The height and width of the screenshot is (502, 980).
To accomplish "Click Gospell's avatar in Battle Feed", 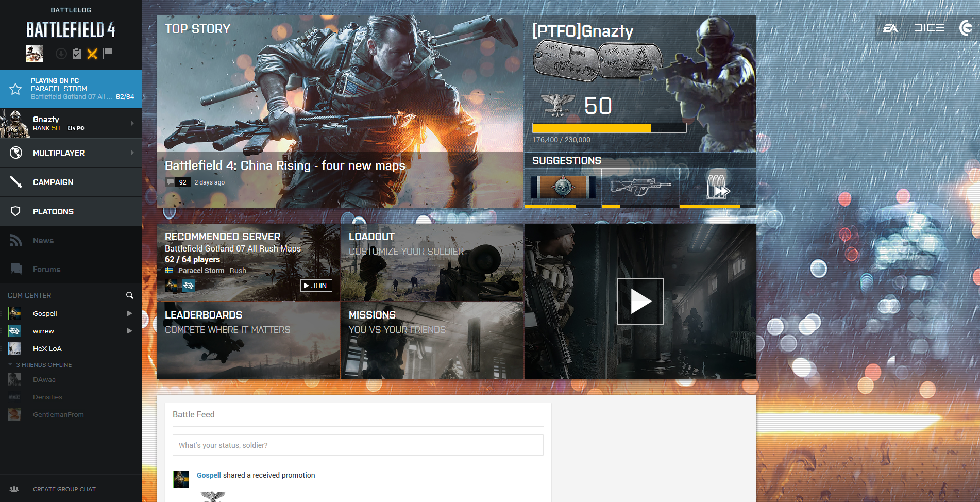I will [x=181, y=479].
